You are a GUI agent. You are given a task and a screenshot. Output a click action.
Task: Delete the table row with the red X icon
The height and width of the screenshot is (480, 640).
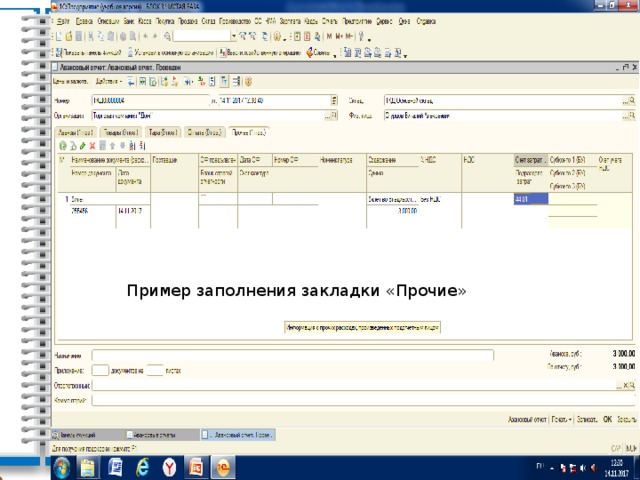(x=92, y=146)
